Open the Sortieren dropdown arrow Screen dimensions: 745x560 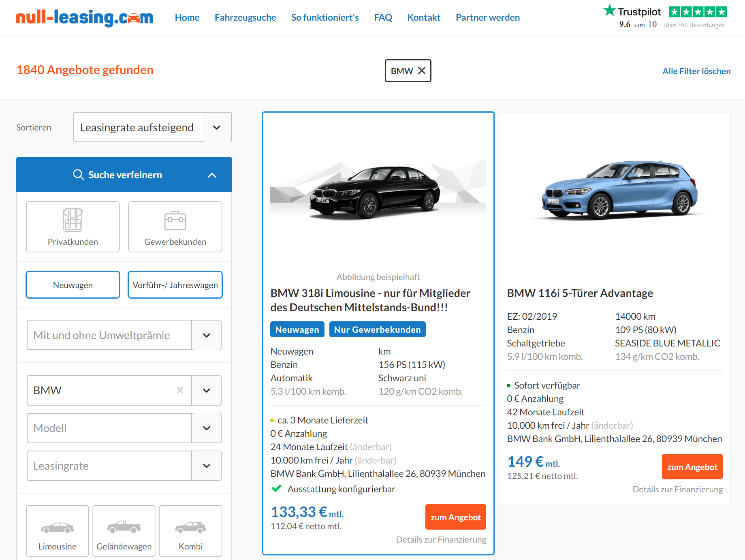pyautogui.click(x=217, y=127)
